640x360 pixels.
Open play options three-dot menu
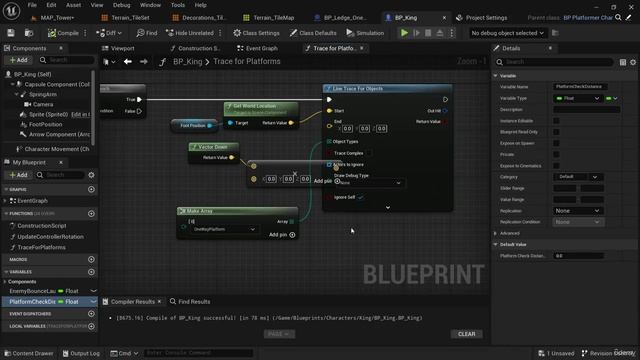[x=452, y=33]
